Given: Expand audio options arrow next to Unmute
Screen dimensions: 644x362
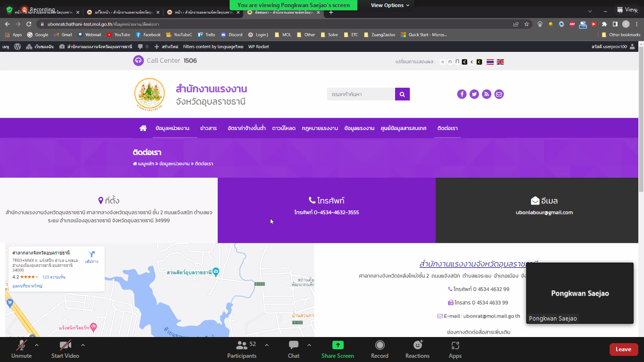Looking at the screenshot, I should [x=37, y=345].
